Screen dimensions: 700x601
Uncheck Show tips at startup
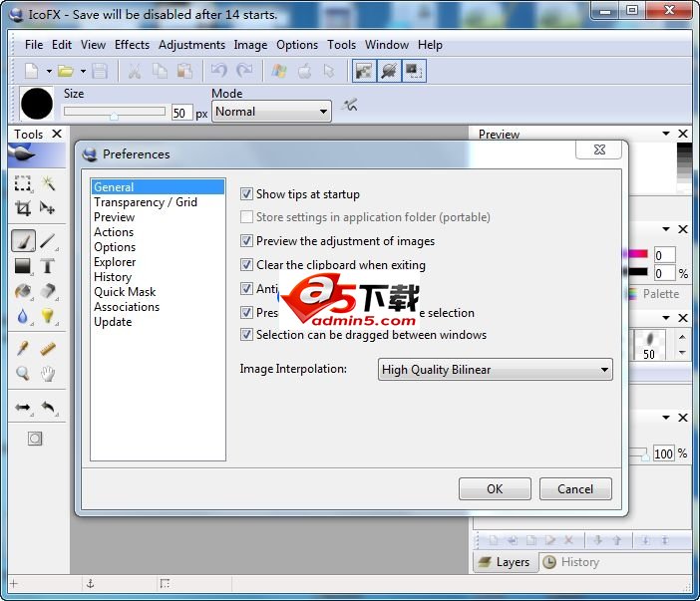[247, 194]
